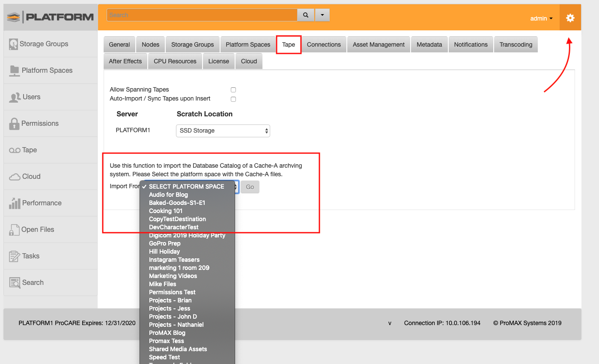Switch to the License tab

[x=219, y=61]
